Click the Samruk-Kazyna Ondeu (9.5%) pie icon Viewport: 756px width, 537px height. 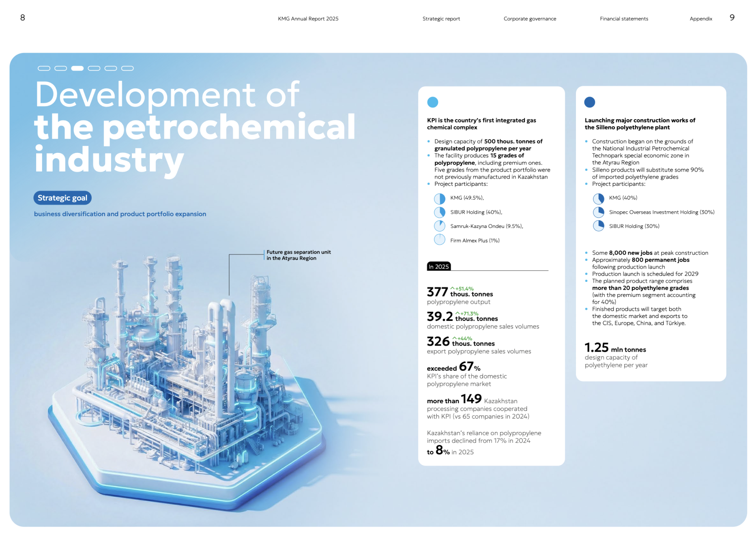coord(440,226)
